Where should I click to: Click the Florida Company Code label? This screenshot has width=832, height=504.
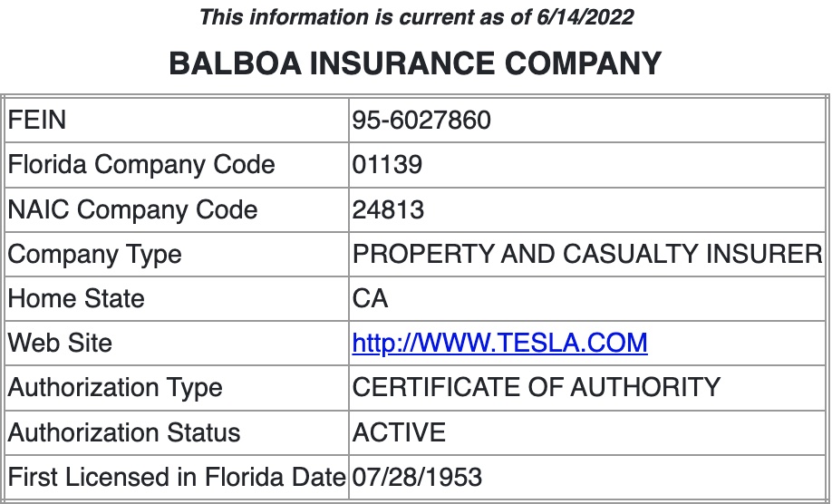141,164
